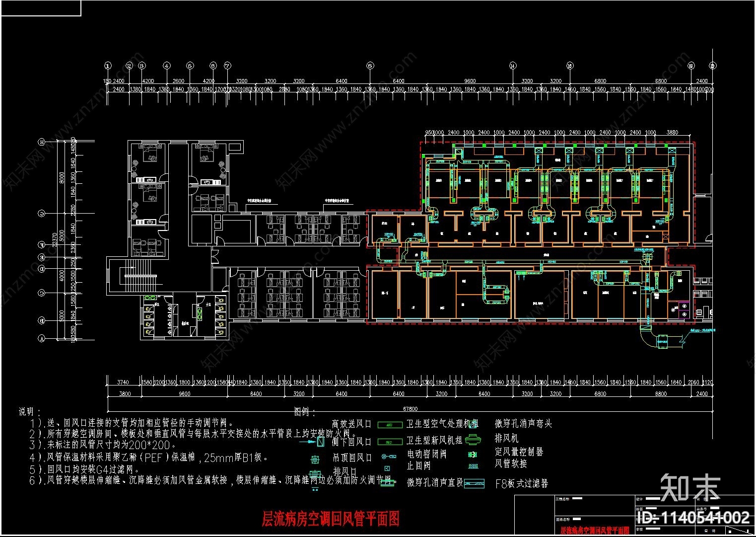Screen dimensions: 756x537
Task: Select the 定风量控制器 legend symbol
Action: point(473,455)
